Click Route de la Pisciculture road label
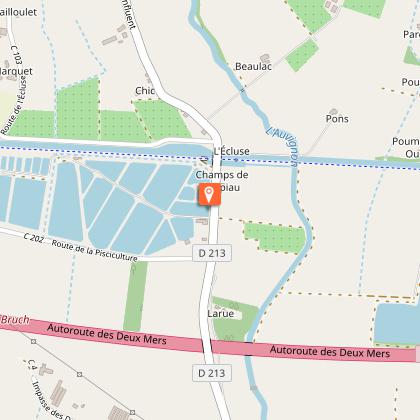Viewport: 420px width, 420px height. tap(94, 251)
